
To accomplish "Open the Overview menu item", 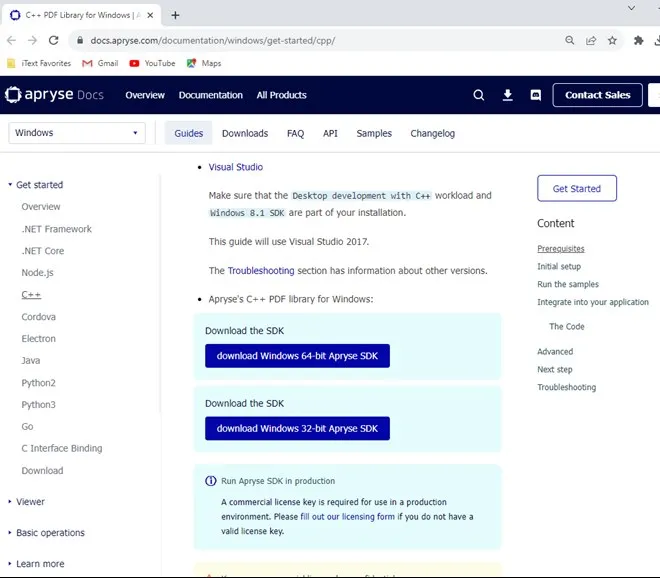I will pyautogui.click(x=145, y=95).
